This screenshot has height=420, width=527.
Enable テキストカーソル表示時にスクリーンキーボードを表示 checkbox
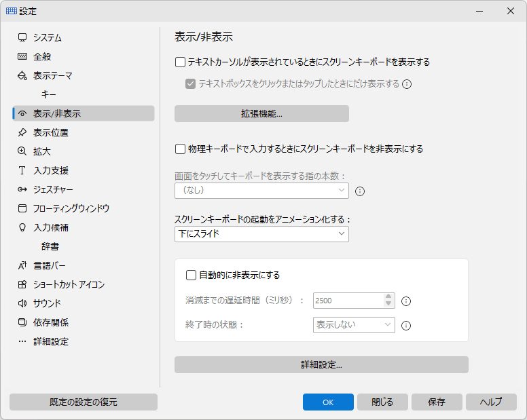pyautogui.click(x=180, y=62)
